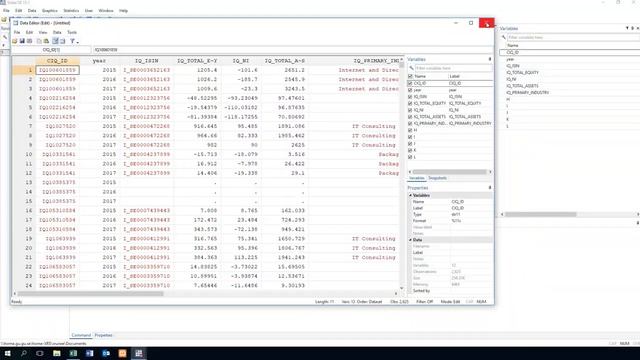The image size is (640, 360).
Task: Click the Data Editor filter variables field
Action: point(453,68)
